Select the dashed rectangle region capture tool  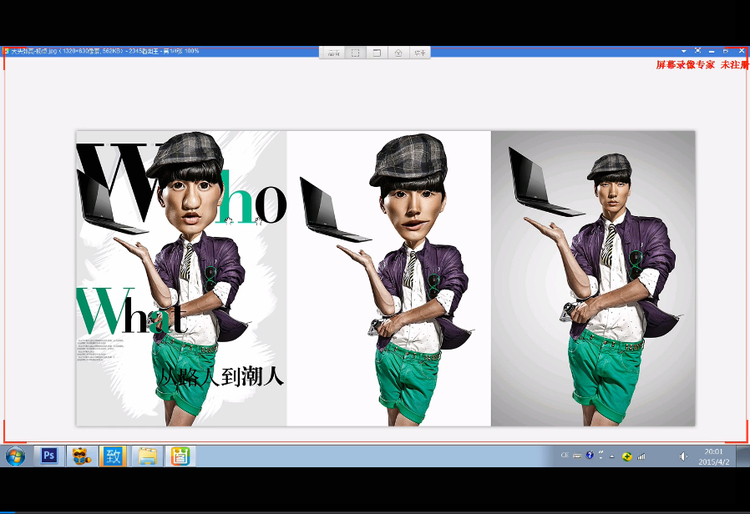(355, 53)
